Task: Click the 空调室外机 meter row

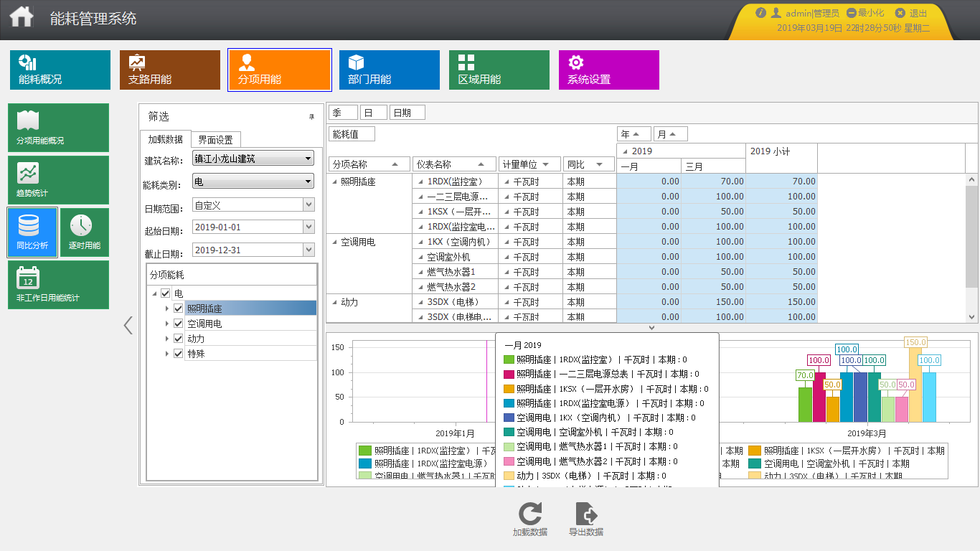Action: pos(455,257)
